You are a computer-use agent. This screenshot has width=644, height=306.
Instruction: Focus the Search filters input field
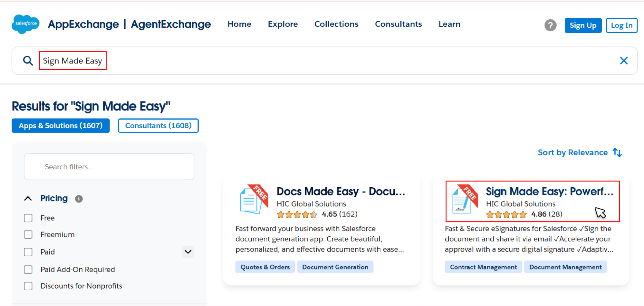point(109,167)
